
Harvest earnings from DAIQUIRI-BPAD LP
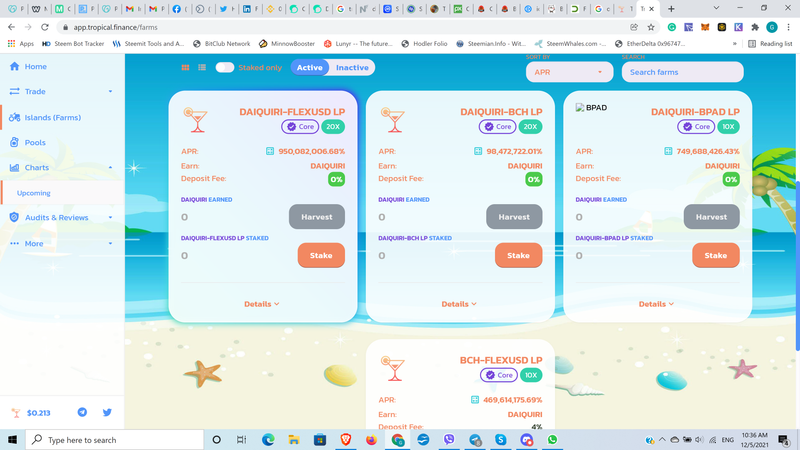pos(711,217)
